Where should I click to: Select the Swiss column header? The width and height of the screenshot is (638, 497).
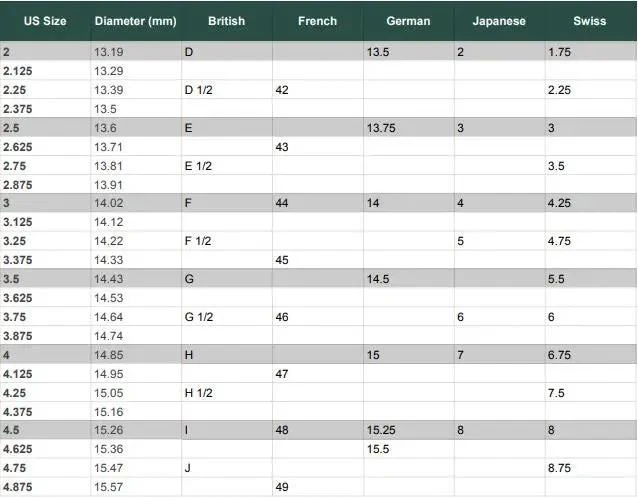click(590, 21)
